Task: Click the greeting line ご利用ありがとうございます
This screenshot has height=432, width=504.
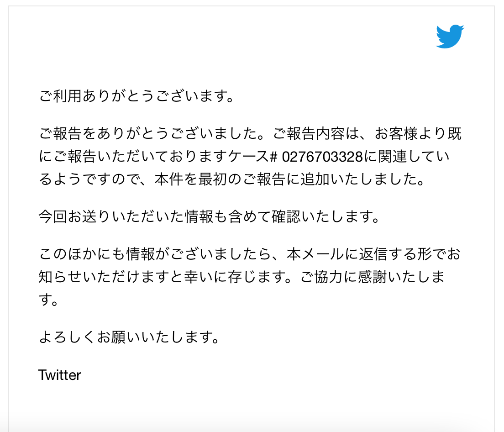Action: [x=136, y=96]
